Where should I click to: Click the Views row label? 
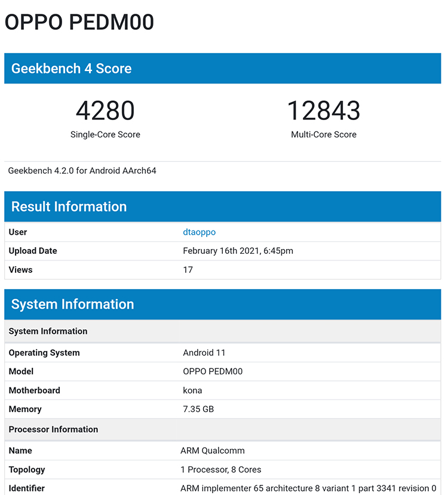[x=20, y=270]
